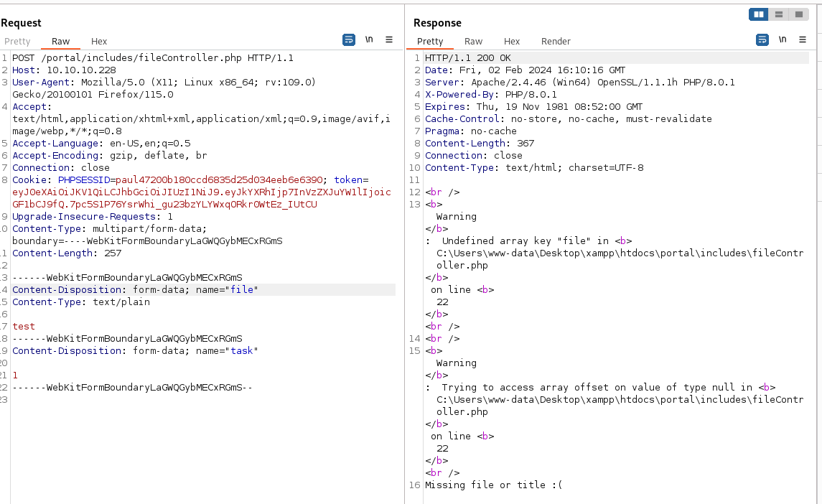Show non-printable characters in the Request panel
The width and height of the screenshot is (822, 504).
[x=369, y=40]
